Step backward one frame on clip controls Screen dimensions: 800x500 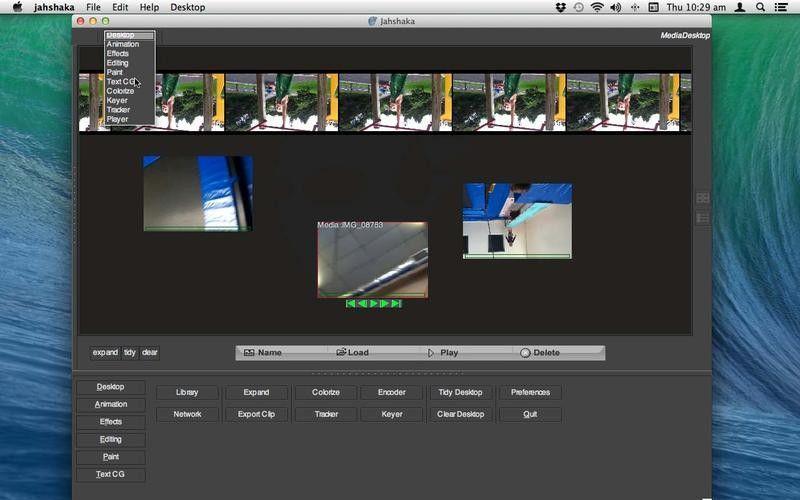pos(362,304)
